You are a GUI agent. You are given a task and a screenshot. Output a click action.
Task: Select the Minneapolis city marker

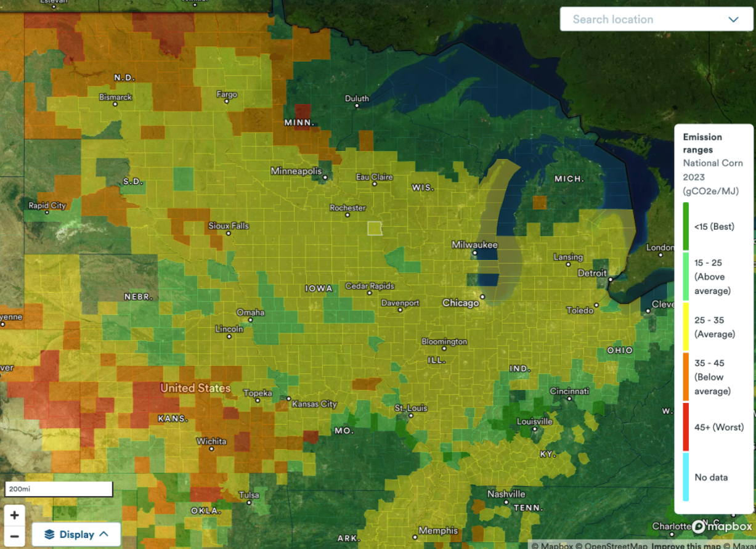click(x=325, y=178)
